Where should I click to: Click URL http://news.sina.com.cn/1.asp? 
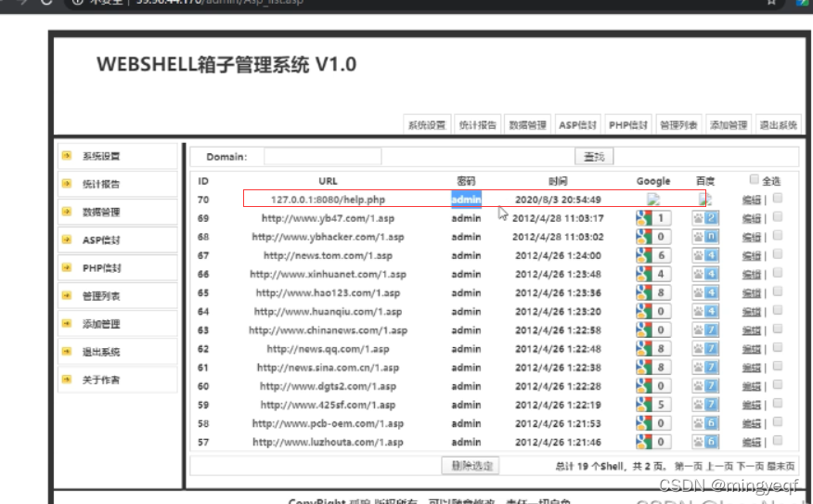[328, 368]
